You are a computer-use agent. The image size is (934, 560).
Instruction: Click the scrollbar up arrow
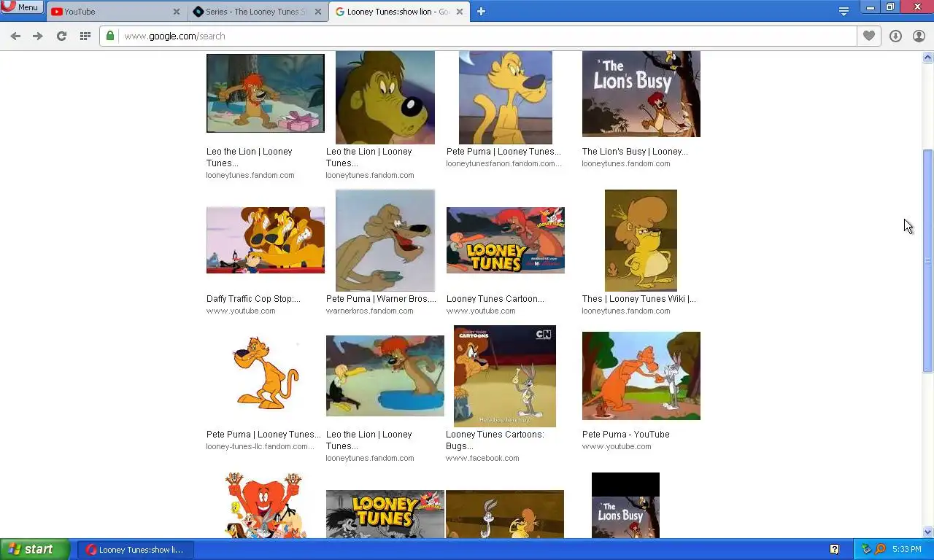pyautogui.click(x=928, y=57)
